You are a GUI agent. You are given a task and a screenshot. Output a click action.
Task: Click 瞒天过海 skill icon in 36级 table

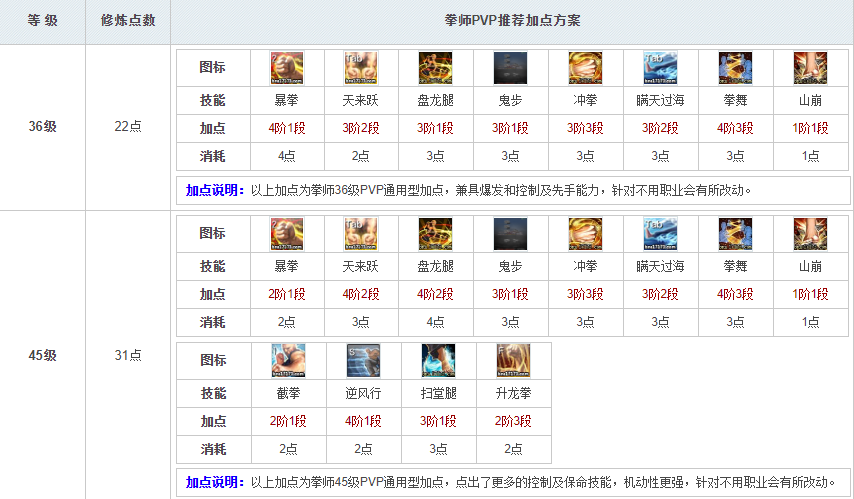click(661, 68)
